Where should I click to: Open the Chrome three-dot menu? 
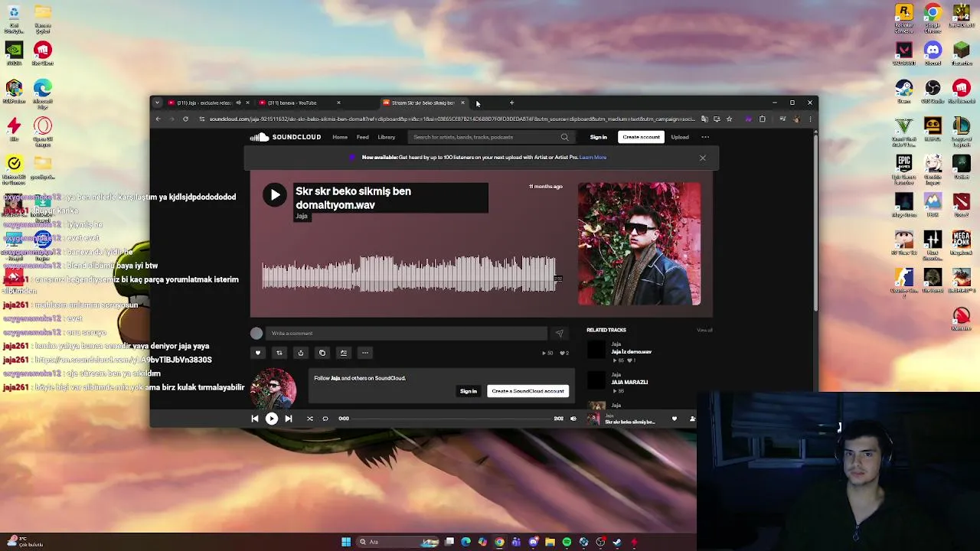810,119
